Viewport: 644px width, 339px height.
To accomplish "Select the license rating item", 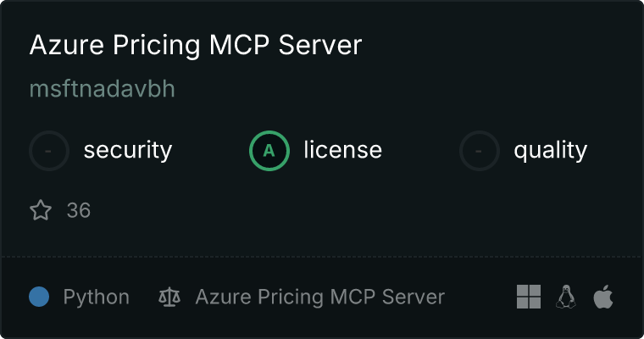I will (x=316, y=151).
